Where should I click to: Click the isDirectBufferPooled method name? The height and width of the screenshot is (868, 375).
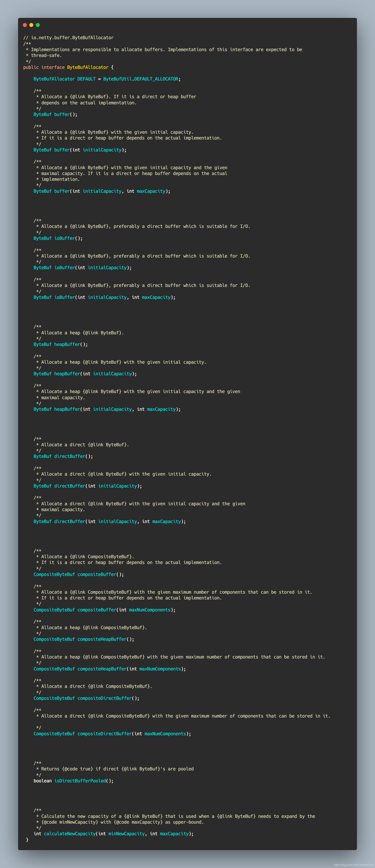pos(80,781)
